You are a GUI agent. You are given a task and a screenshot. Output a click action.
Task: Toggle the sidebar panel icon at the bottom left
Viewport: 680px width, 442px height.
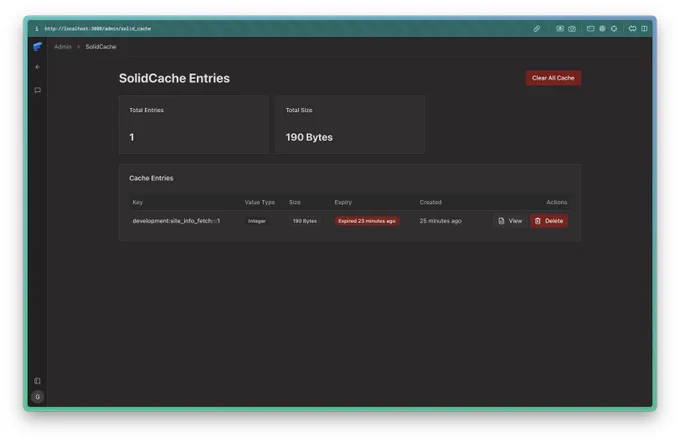pyautogui.click(x=38, y=381)
